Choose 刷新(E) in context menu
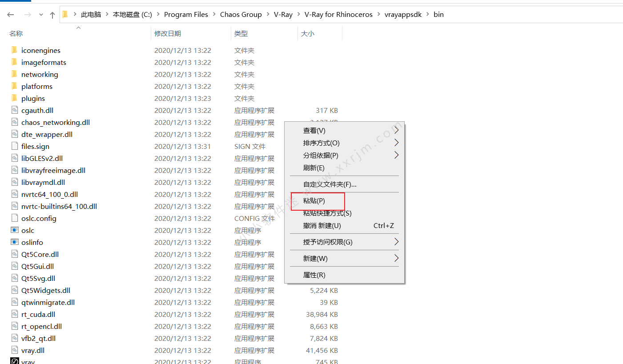 (x=344, y=168)
